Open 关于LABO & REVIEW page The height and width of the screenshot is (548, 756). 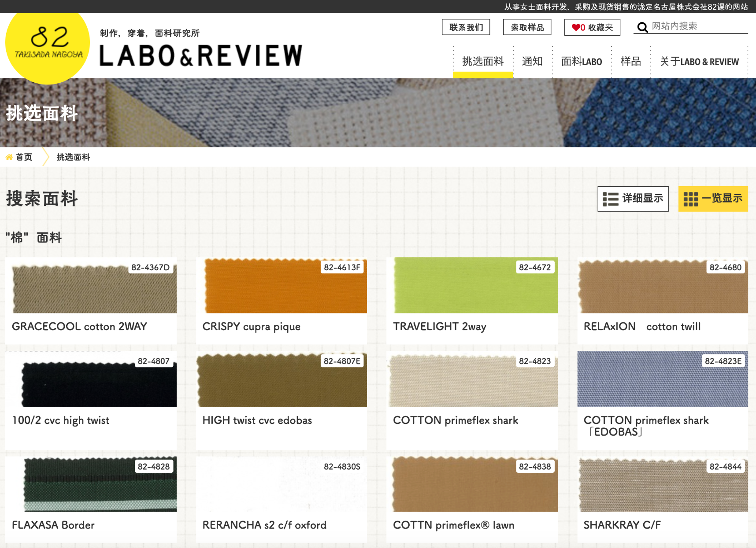pos(699,62)
